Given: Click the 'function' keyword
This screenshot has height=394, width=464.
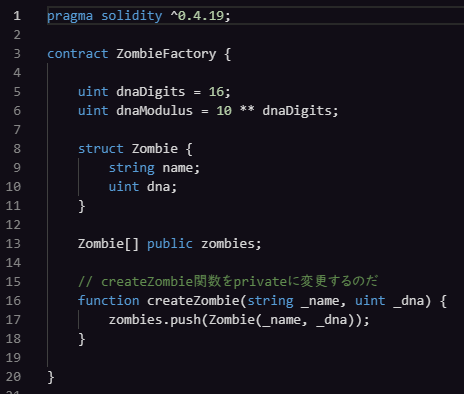Looking at the screenshot, I should (x=109, y=301).
